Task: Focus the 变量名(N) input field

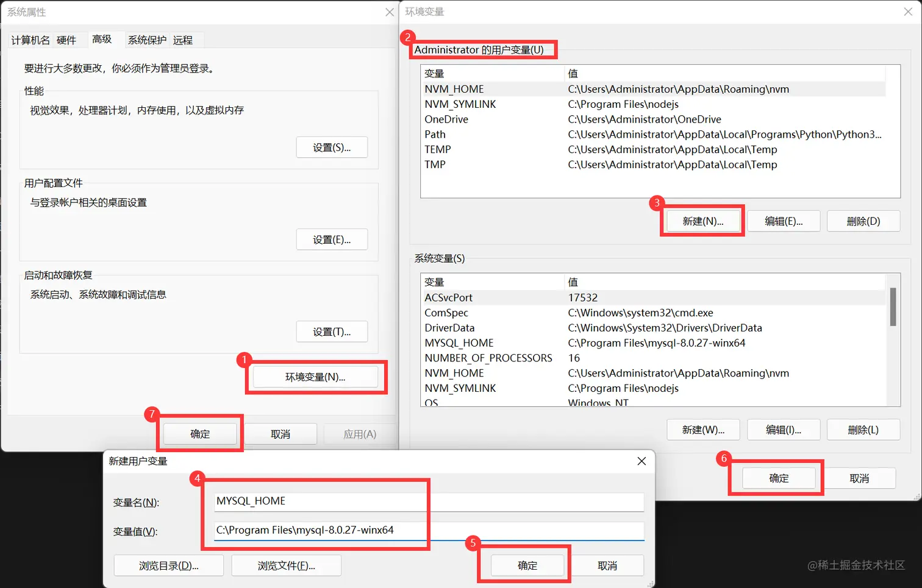Action: click(429, 501)
